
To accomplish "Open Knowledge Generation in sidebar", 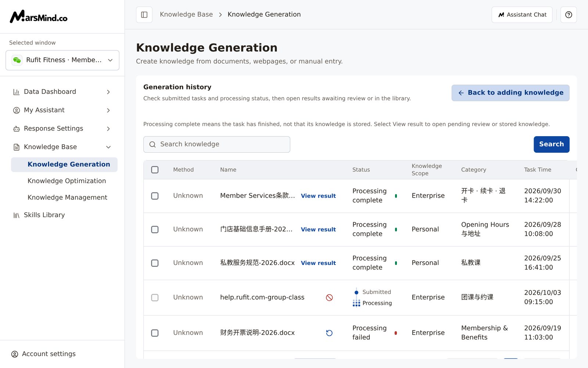I will (x=64, y=164).
